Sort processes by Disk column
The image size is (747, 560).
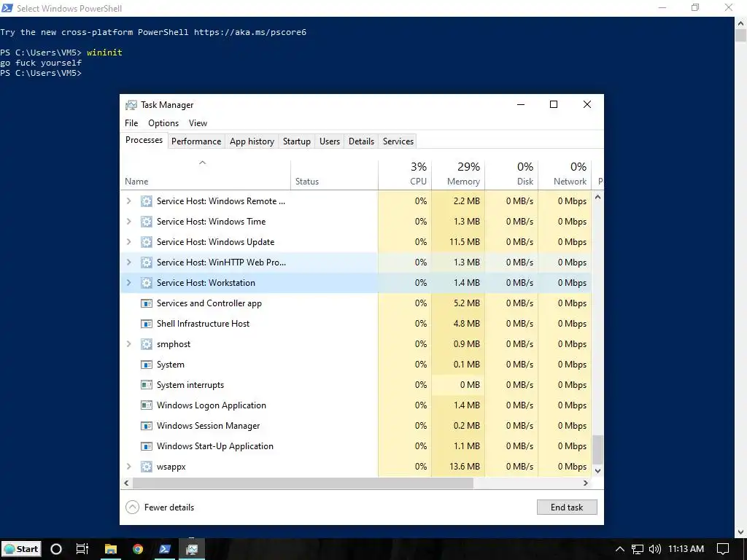(x=511, y=175)
